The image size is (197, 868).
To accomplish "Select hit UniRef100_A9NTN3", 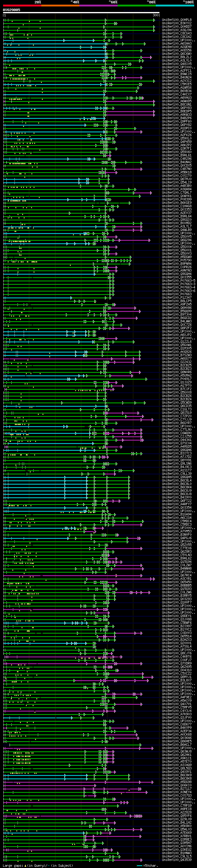I will coord(177,270).
